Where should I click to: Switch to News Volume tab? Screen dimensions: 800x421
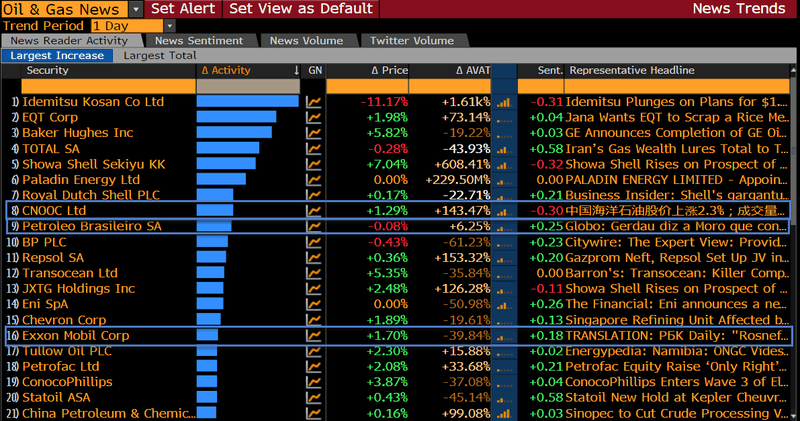(307, 41)
